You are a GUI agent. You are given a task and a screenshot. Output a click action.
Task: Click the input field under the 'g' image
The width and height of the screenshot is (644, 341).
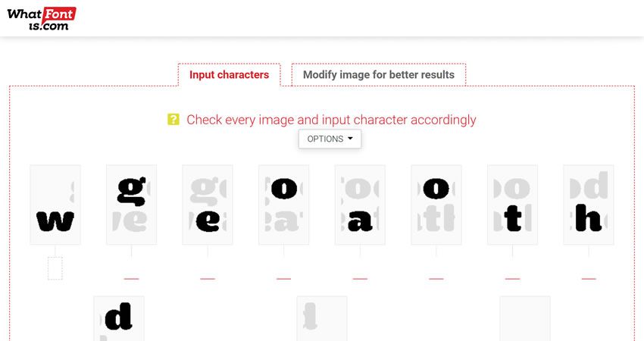pyautogui.click(x=131, y=273)
